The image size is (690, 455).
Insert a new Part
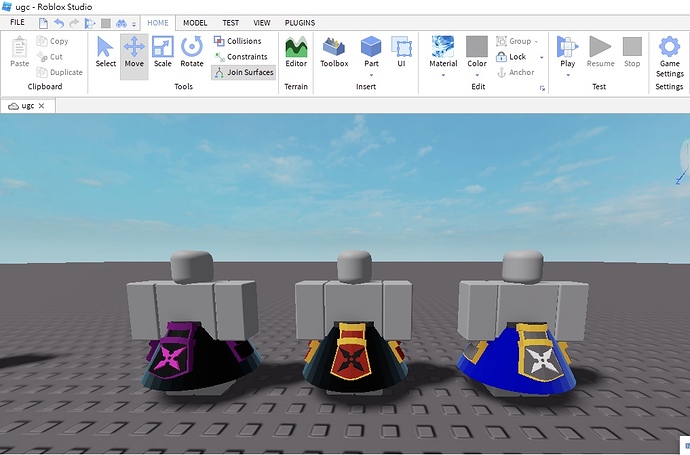click(371, 51)
